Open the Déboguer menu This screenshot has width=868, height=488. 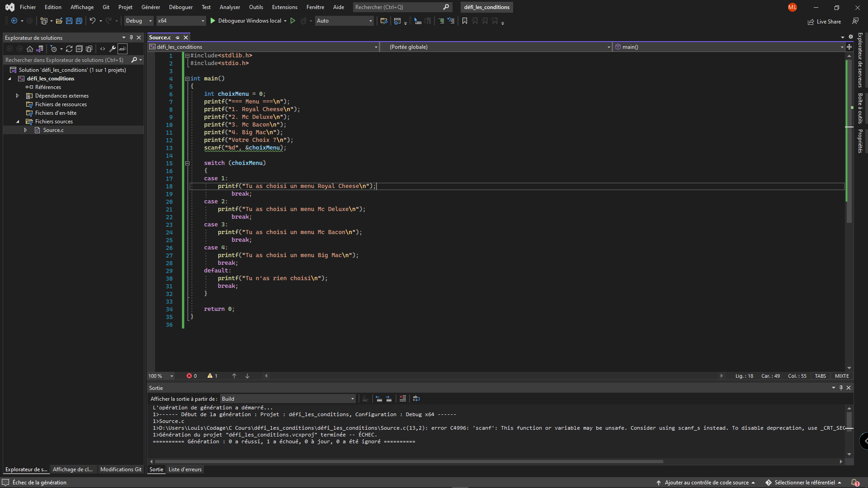(181, 7)
